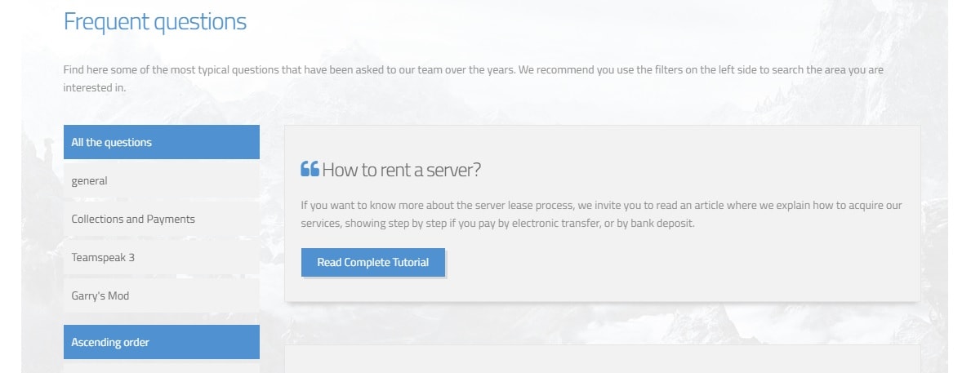Screen dimensions: 980x373
Task: Open the How to rent a server? title
Action: click(x=402, y=170)
